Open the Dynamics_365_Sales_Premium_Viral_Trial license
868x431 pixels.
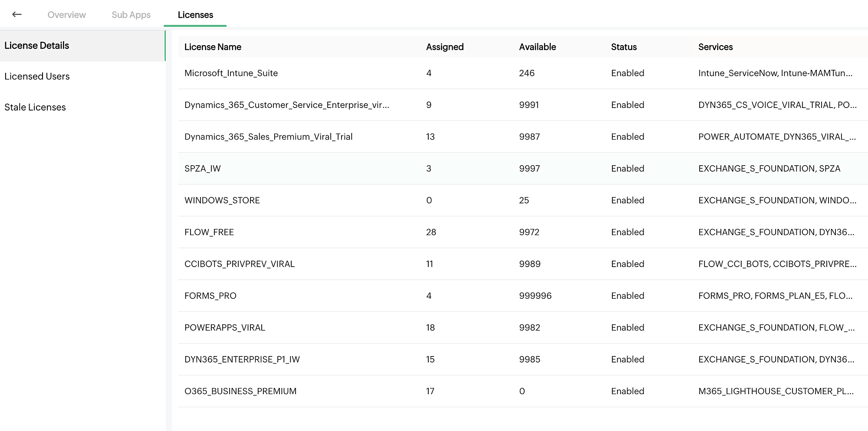click(x=268, y=137)
